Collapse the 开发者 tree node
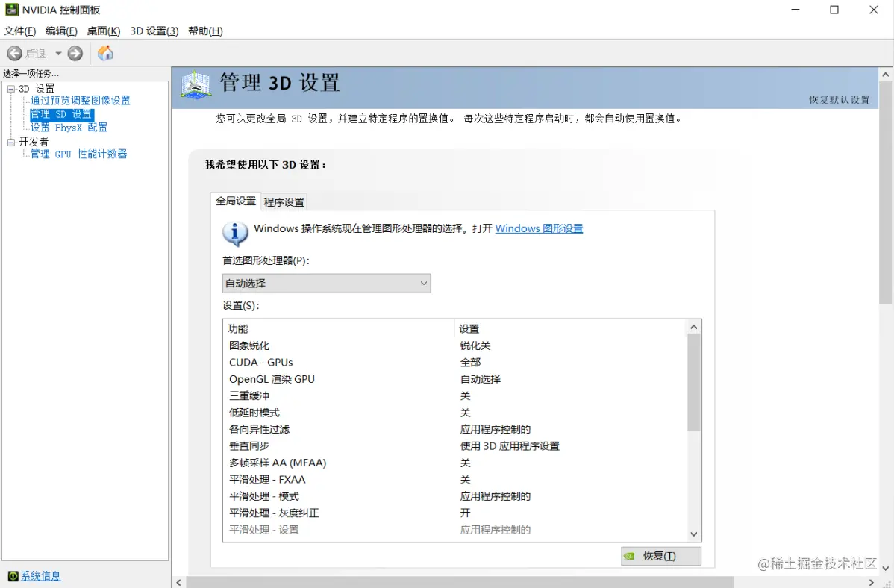Screen dimensions: 894x588 (11, 142)
